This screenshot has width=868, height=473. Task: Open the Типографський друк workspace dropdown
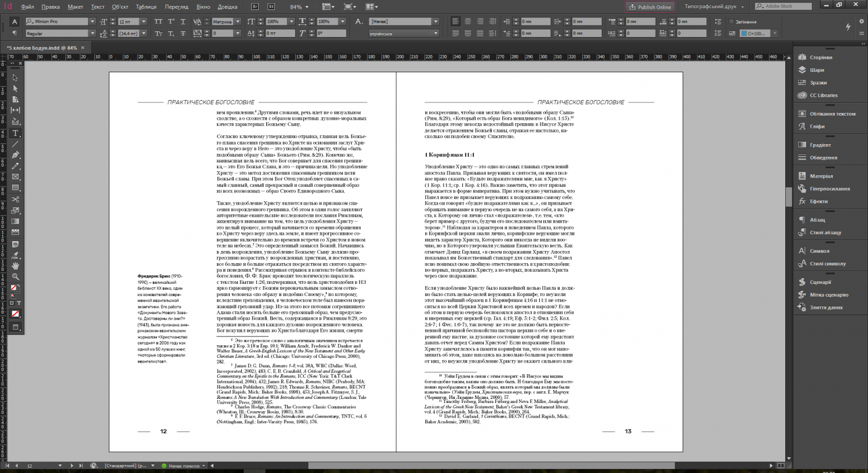(x=715, y=6)
